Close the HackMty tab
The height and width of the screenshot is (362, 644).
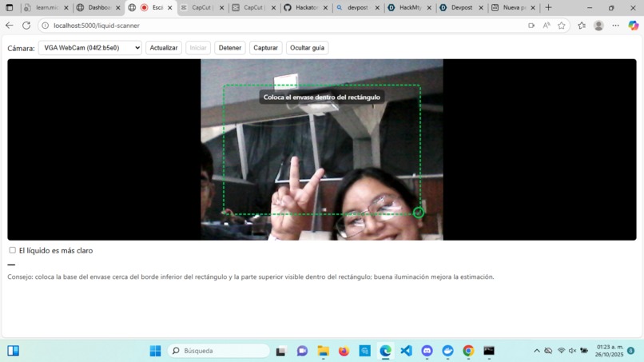pyautogui.click(x=429, y=8)
